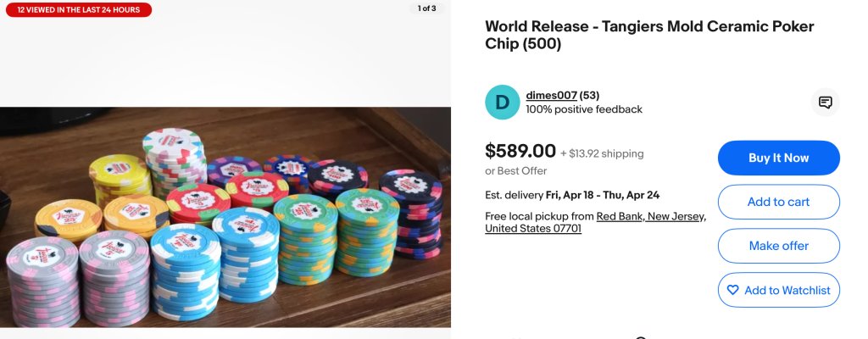Image resolution: width=868 pixels, height=339 pixels.
Task: Click the seller avatar circle with letter D
Action: pos(502,103)
